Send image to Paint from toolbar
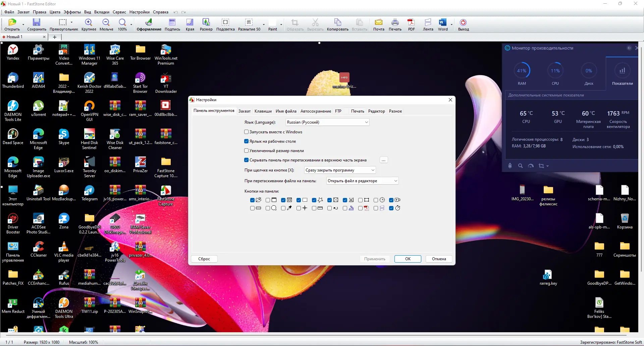 pyautogui.click(x=272, y=24)
